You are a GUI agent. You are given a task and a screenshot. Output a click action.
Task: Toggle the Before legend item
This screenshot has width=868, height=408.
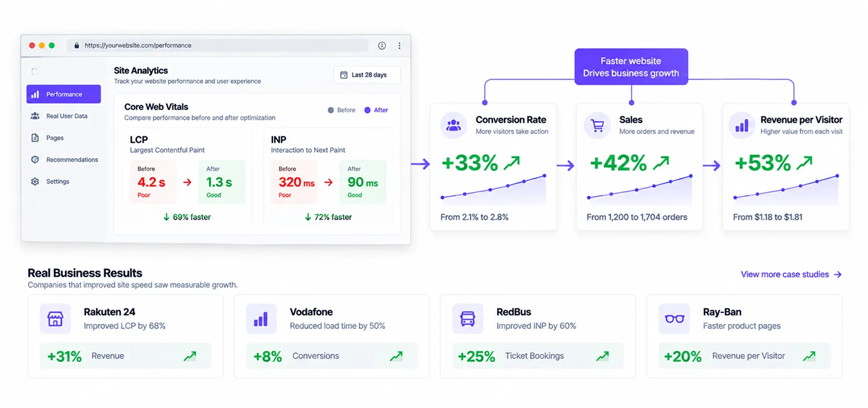point(341,110)
